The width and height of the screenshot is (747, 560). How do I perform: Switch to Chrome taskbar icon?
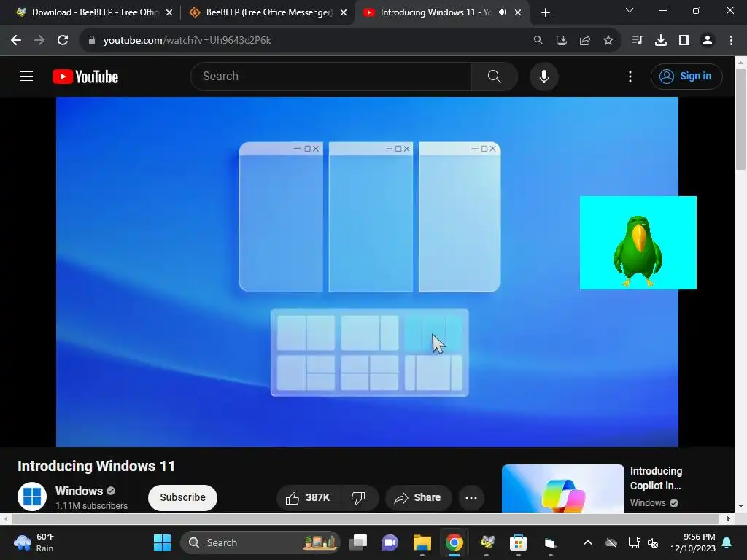454,542
